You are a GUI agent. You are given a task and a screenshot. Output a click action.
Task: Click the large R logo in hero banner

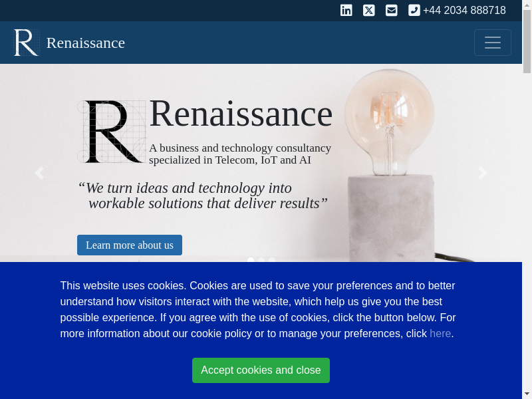pos(112,132)
